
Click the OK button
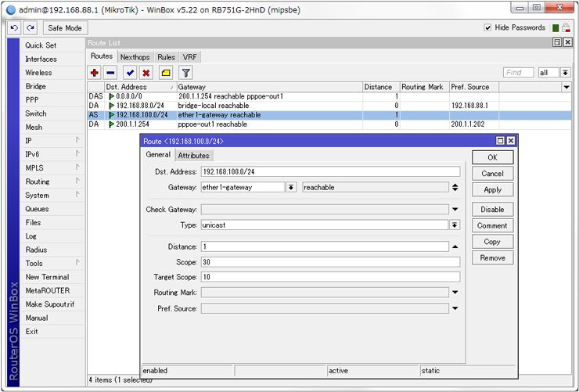(x=493, y=157)
